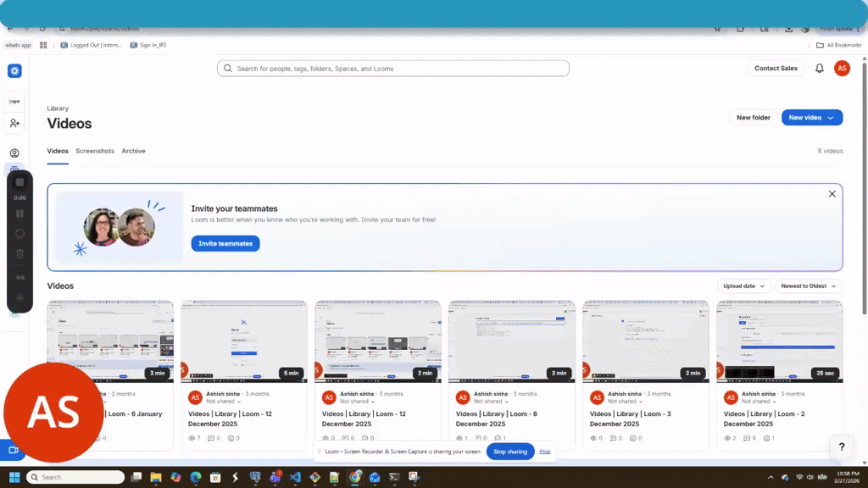Screen dimensions: 868x488
Task: Open the 8 December video thumbnail
Action: click(x=512, y=341)
